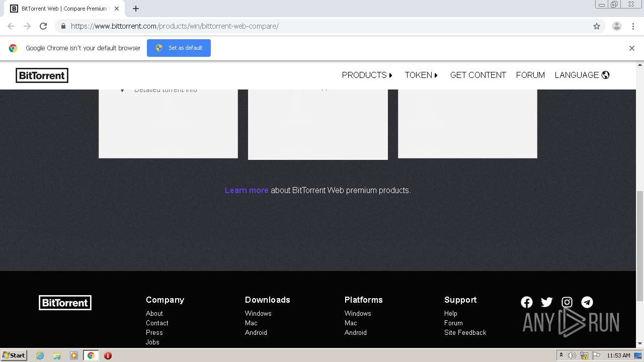Open Forum under Support

[x=453, y=323]
